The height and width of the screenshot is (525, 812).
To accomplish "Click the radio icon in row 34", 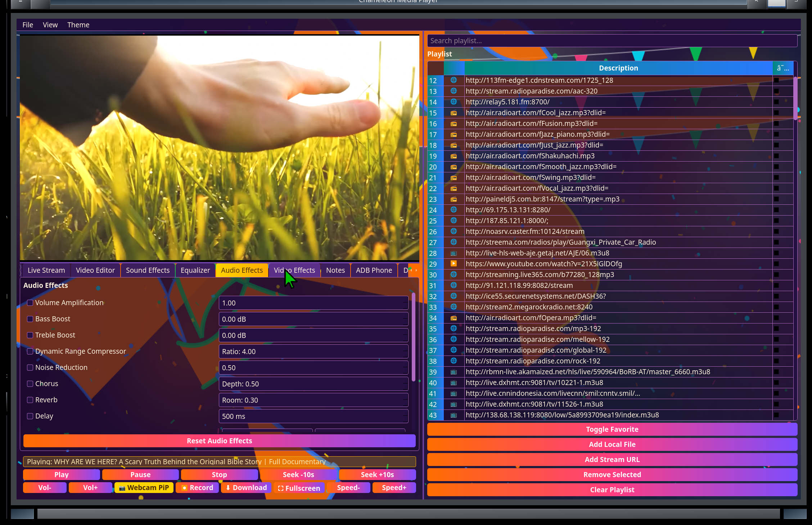I will [454, 318].
